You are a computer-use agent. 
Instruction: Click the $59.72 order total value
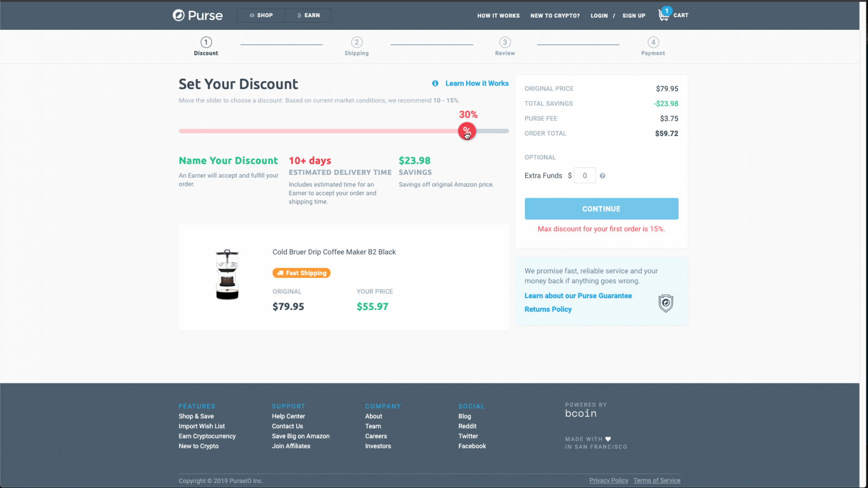point(666,133)
